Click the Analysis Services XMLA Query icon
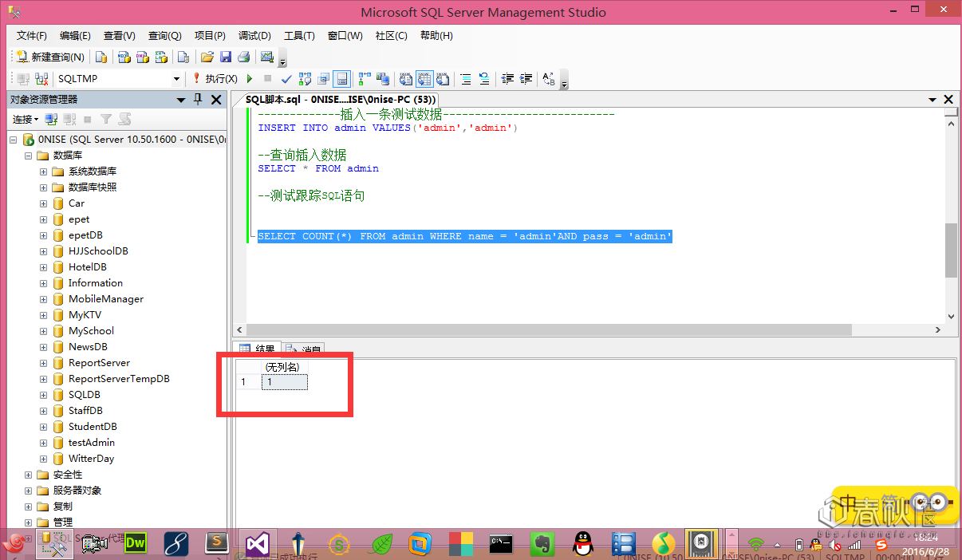 [161, 57]
